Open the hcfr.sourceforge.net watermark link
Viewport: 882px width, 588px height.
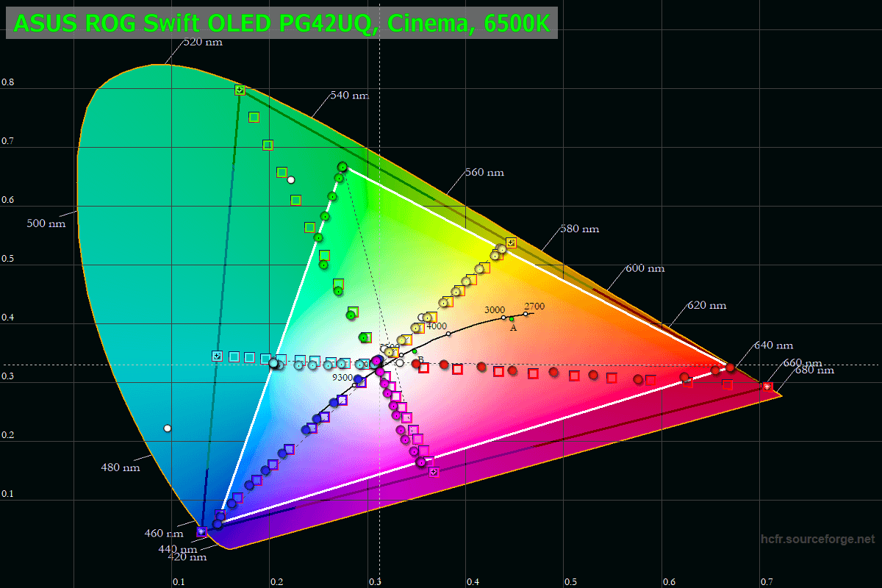817,539
